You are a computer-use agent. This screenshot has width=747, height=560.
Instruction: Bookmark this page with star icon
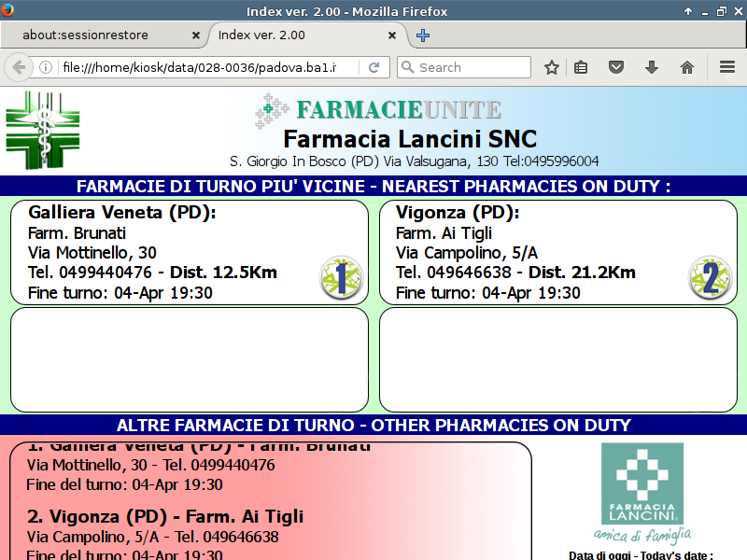click(552, 67)
